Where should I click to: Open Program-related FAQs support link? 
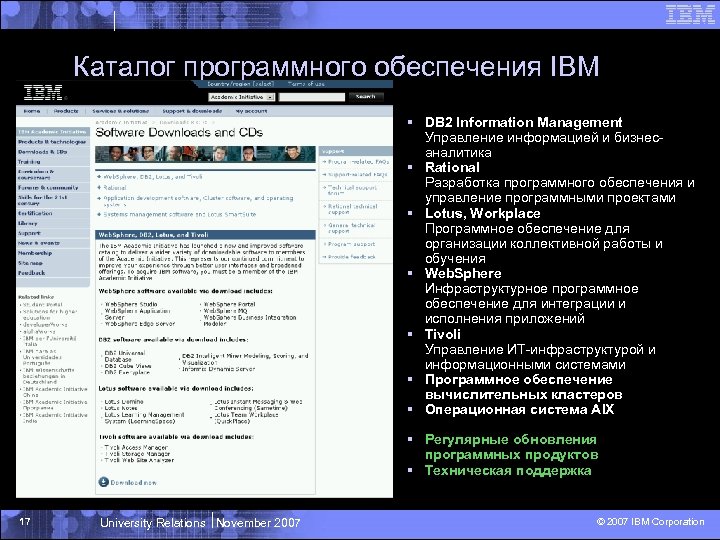(x=358, y=162)
